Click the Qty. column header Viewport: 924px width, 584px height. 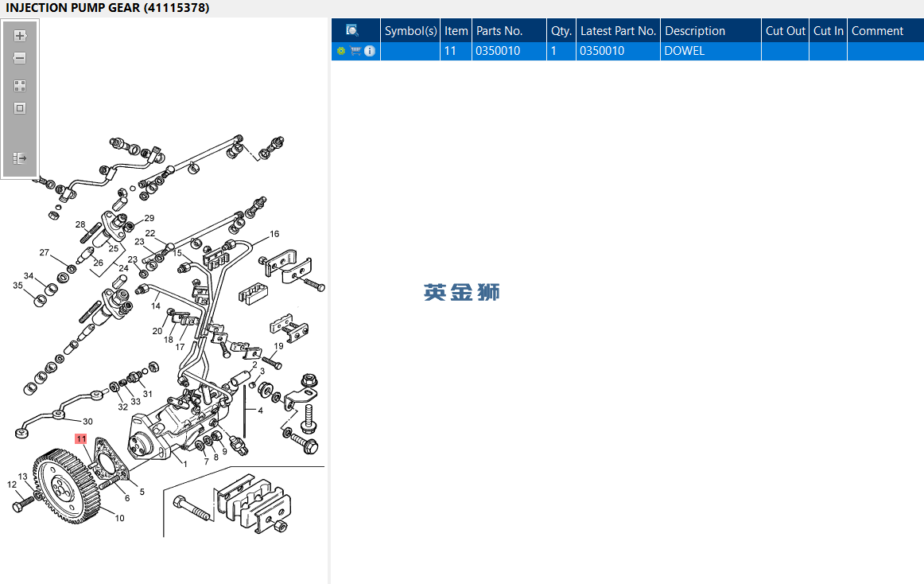(x=561, y=31)
